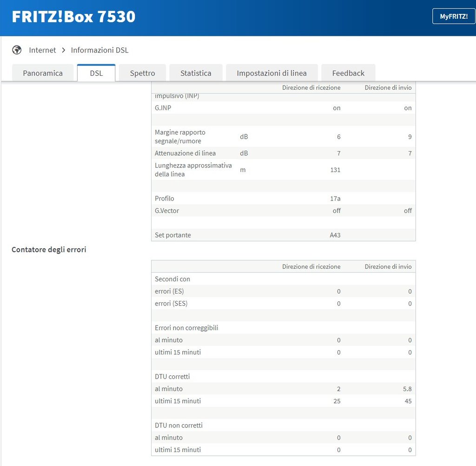Click the 'impulsivo (INP)' row label

177,96
